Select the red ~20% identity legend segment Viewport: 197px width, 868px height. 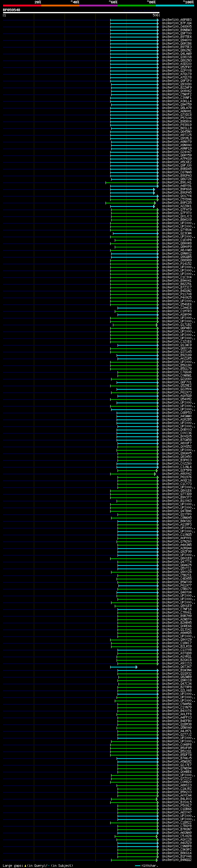point(22,6)
